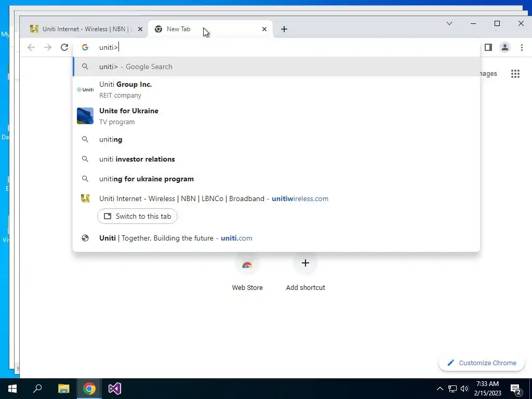Reload the current page
This screenshot has height=399, width=532.
(64, 47)
